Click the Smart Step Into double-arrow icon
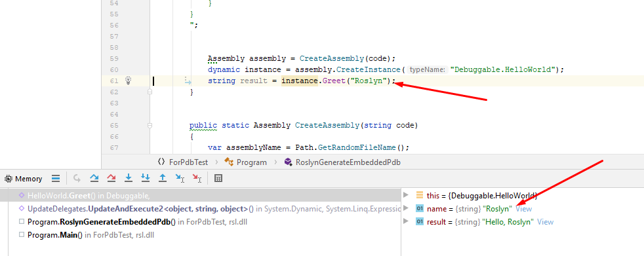The height and width of the screenshot is (256, 644). click(146, 178)
